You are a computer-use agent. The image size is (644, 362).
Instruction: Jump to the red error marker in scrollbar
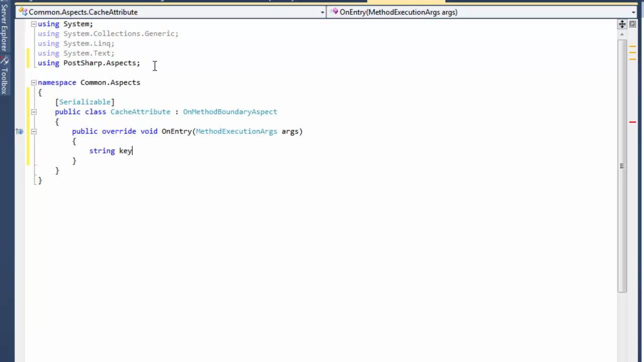coord(632,122)
